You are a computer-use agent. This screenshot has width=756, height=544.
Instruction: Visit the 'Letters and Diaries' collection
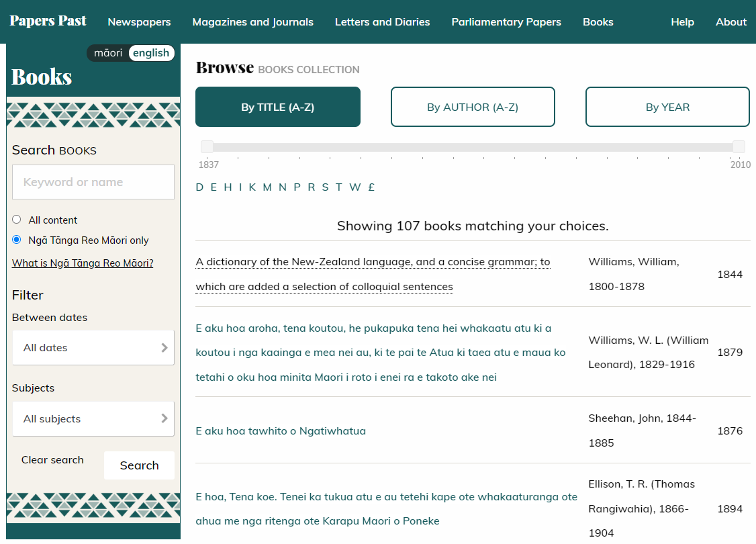(382, 21)
